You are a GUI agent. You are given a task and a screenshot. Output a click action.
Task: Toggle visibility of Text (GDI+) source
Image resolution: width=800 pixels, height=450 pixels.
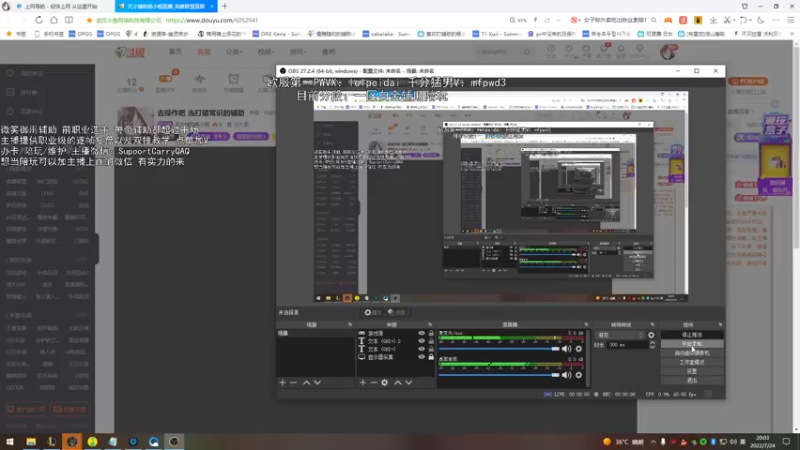(421, 349)
